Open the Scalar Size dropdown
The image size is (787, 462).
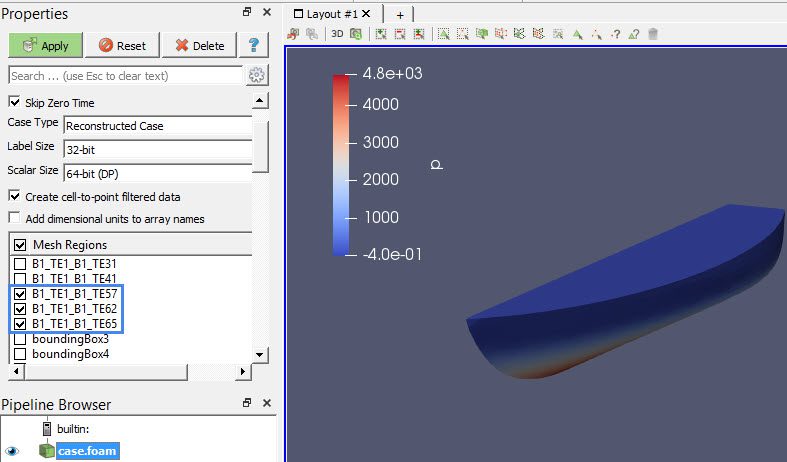click(157, 172)
